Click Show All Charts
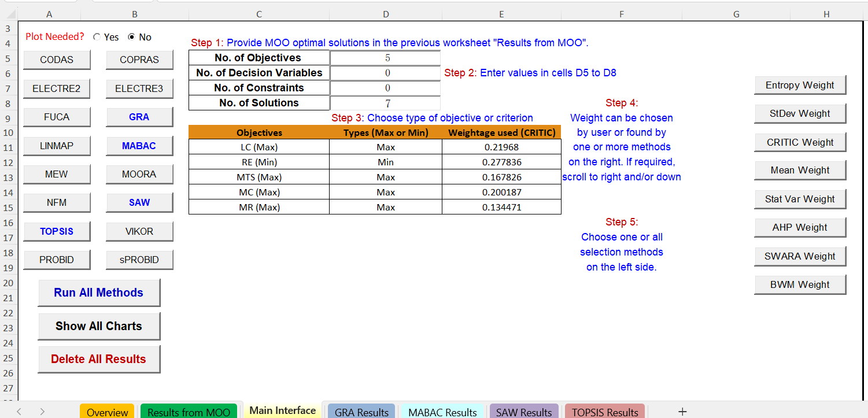868x418 pixels. [99, 326]
